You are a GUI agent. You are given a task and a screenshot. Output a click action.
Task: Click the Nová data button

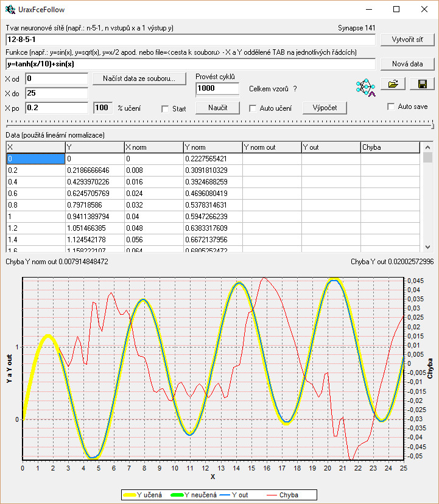[x=407, y=64]
